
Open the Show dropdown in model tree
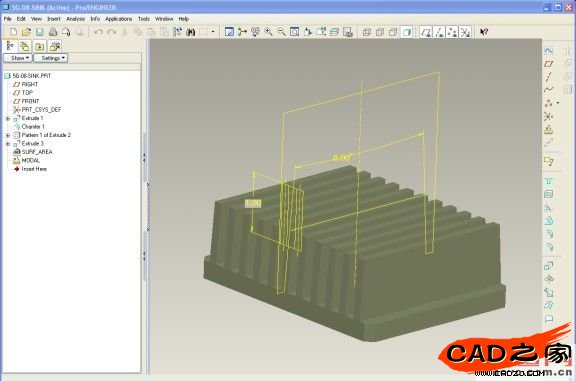coord(18,58)
